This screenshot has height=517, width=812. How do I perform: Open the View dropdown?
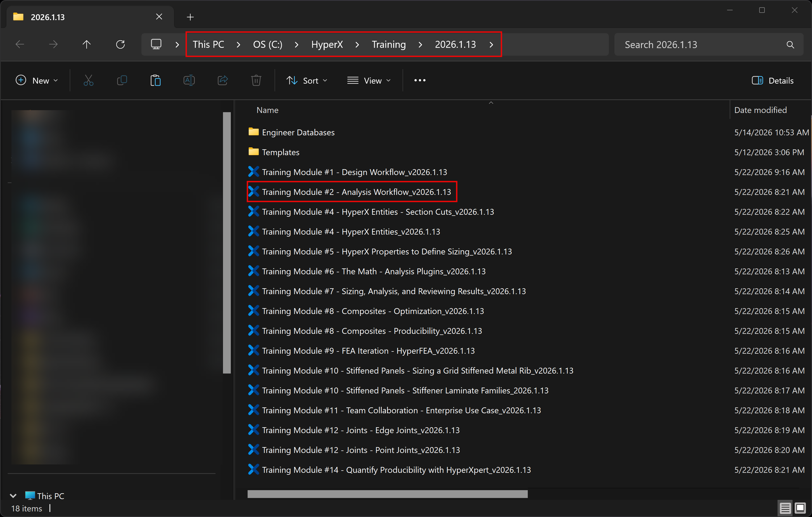[369, 80]
